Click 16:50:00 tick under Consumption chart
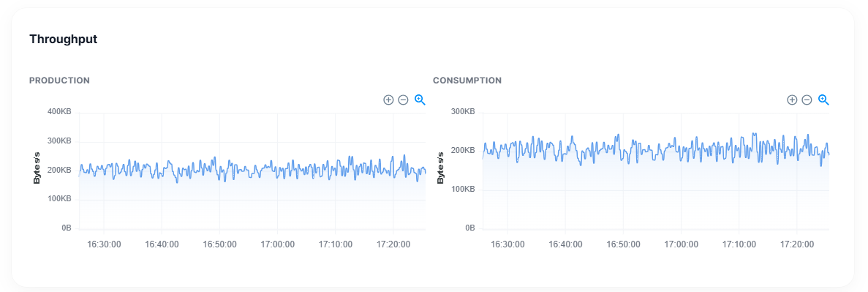This screenshot has width=868, height=292. click(623, 244)
